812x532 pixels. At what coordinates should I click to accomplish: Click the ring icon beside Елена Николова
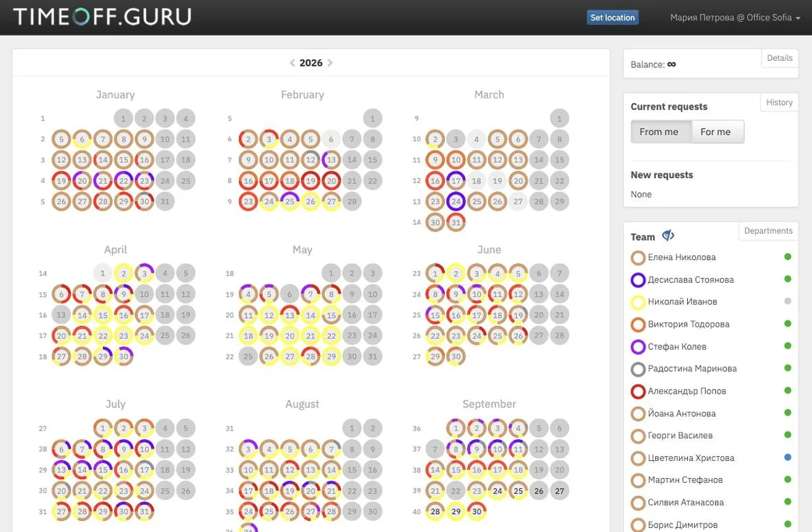[x=638, y=258]
